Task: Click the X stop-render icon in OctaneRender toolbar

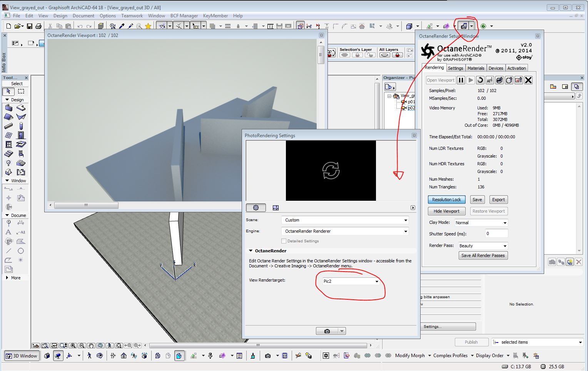Action: tap(528, 80)
